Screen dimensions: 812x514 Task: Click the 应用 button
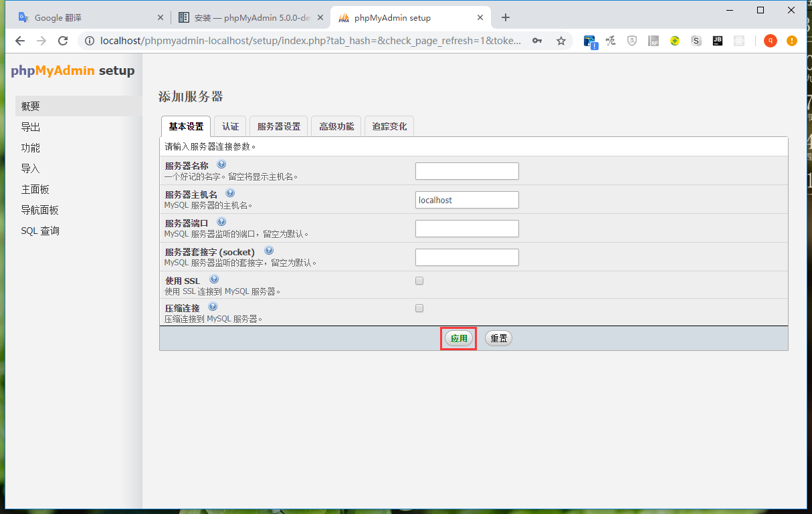pyautogui.click(x=459, y=338)
